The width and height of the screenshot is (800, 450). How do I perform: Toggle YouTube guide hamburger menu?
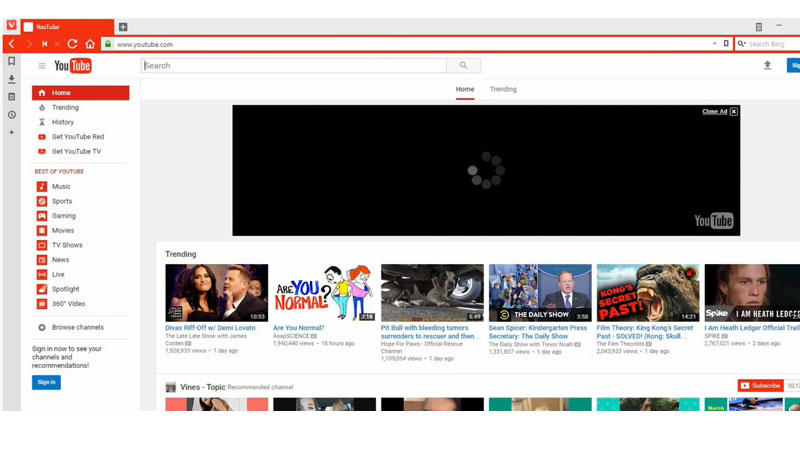42,66
